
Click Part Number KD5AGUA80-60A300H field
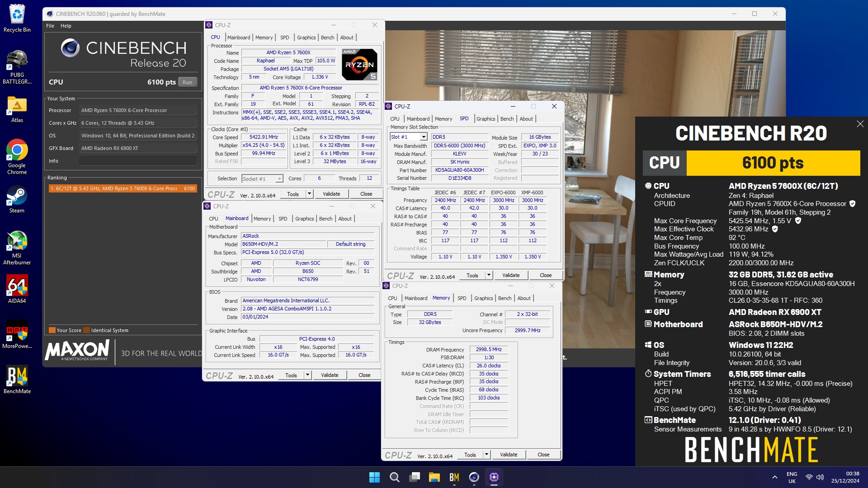tap(459, 170)
